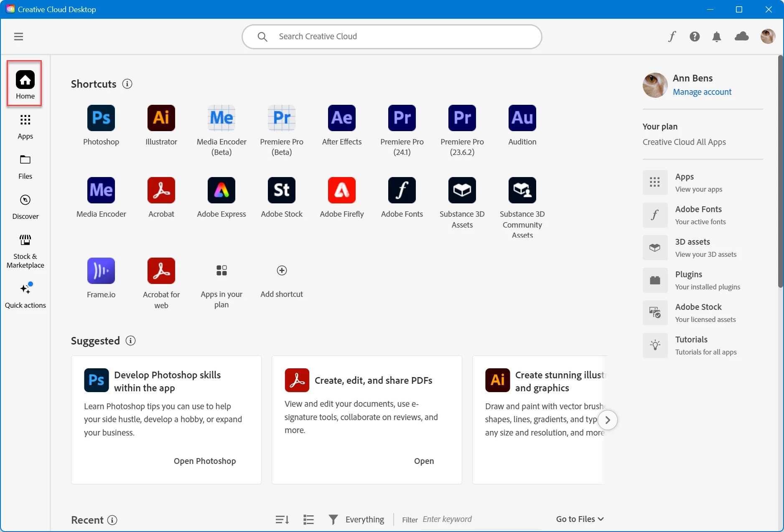The height and width of the screenshot is (532, 784).
Task: Open fonts icon in top bar
Action: [x=672, y=37]
